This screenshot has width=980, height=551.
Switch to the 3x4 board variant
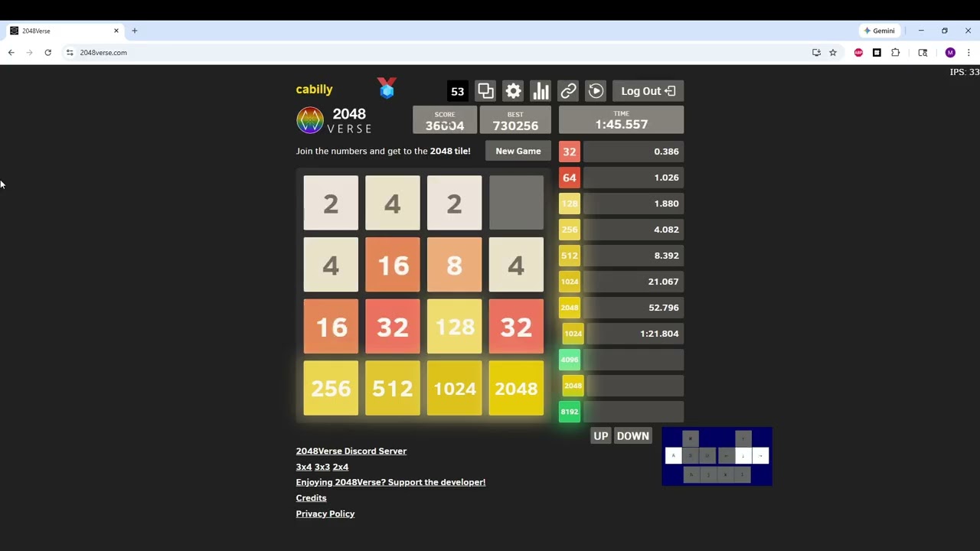point(304,467)
